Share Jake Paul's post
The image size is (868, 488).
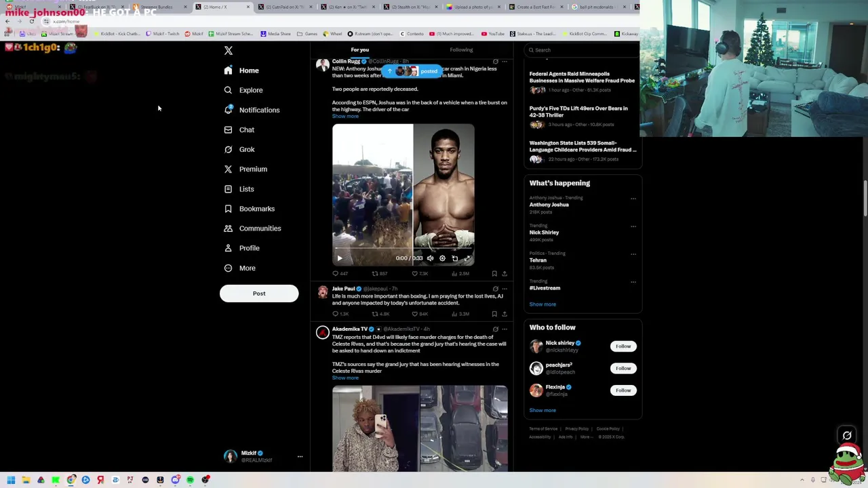[505, 314]
